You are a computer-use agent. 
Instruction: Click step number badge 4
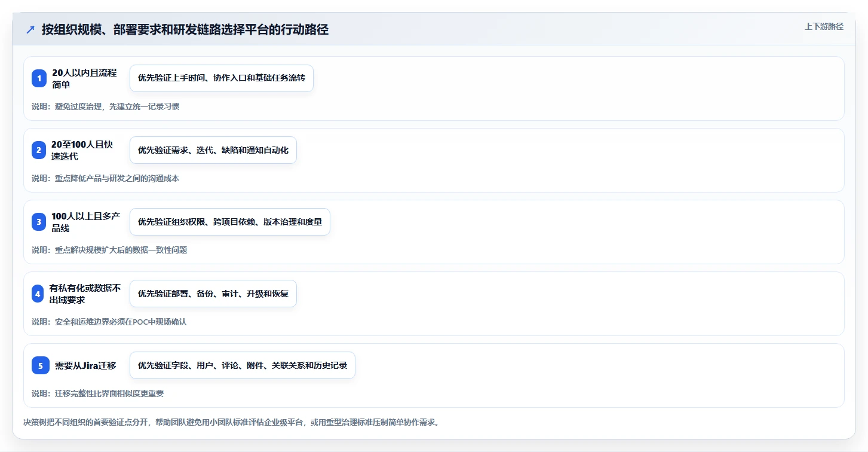[38, 294]
